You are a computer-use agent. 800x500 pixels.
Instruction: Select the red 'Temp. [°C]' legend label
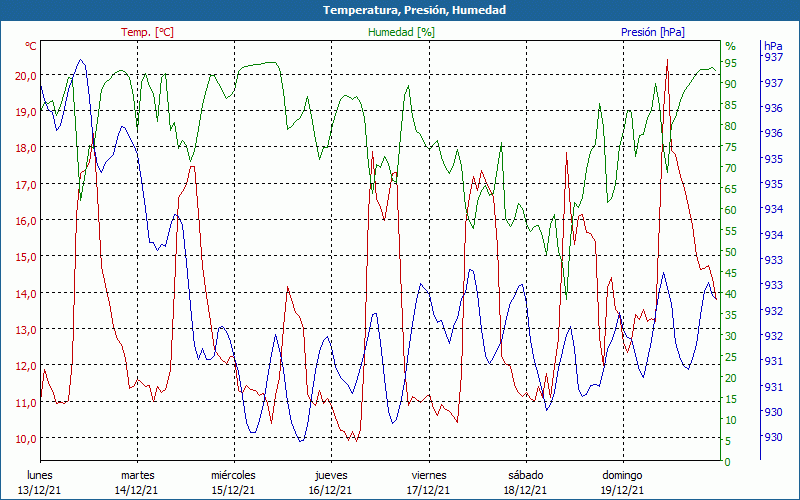coord(147,32)
